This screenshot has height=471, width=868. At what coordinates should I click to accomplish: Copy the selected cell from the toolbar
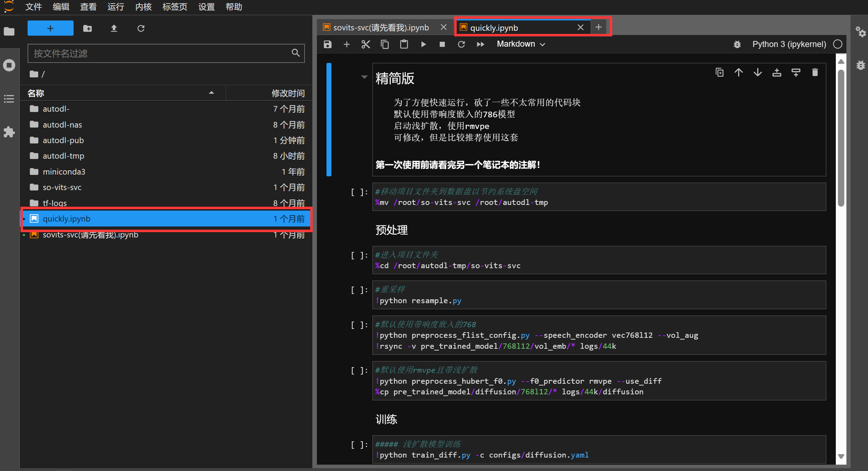tap(385, 44)
